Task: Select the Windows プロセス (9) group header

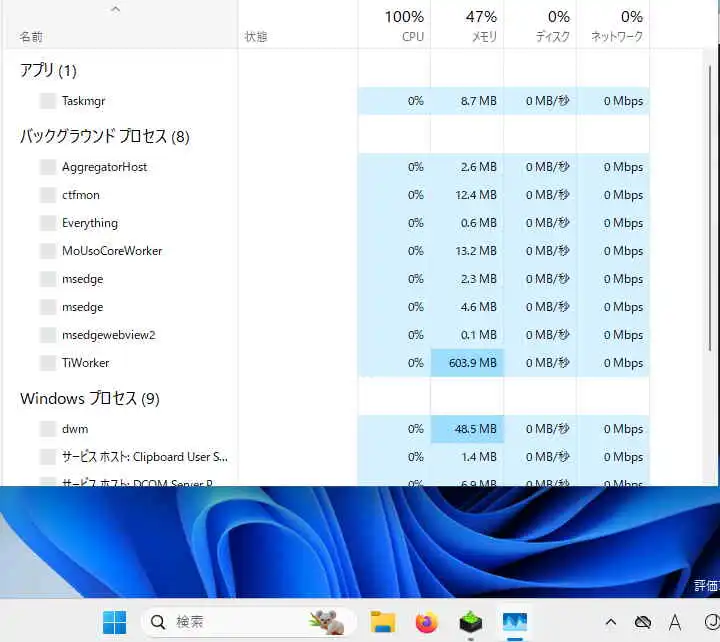Action: tap(90, 399)
